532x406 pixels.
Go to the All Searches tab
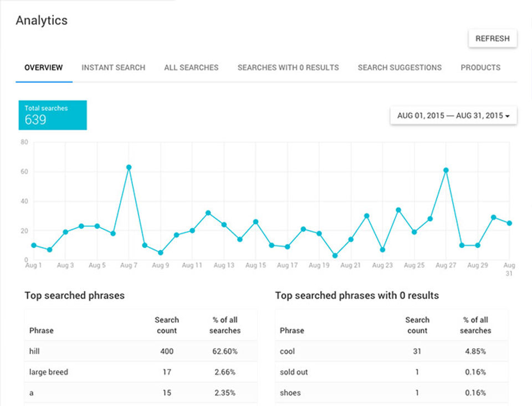(x=191, y=68)
